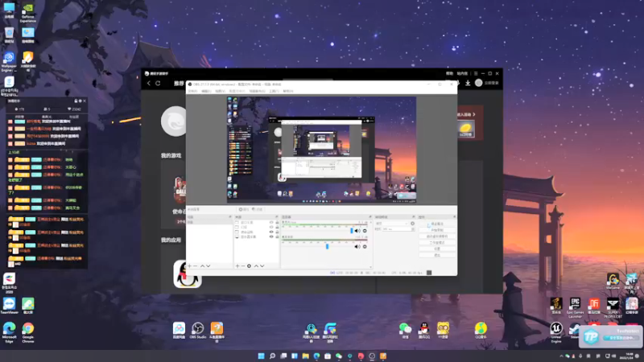
Task: Open the 工具 (Tools) menu in OBS
Action: (x=274, y=91)
